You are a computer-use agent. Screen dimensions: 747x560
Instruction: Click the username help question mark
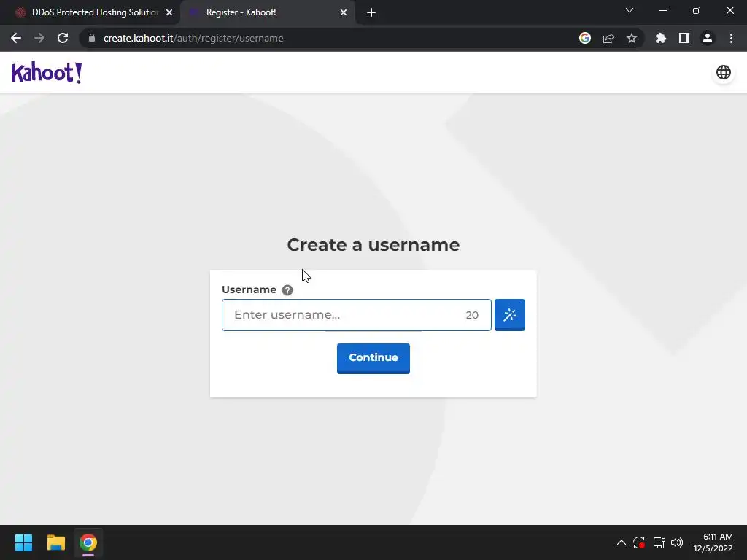tap(287, 290)
